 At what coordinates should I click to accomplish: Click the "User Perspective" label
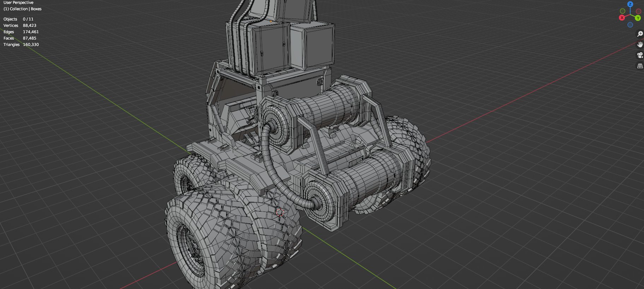[x=18, y=2]
